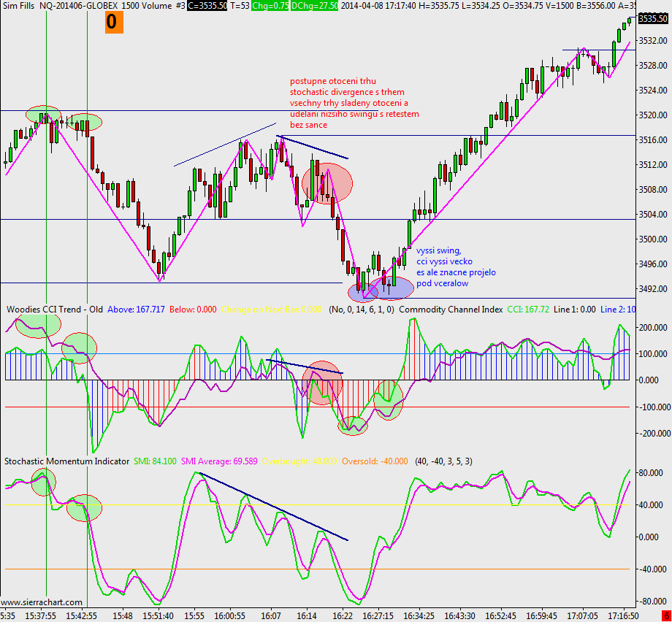Image resolution: width=672 pixels, height=622 pixels.
Task: Click the 16:59:45 time axis label
Action: click(x=542, y=616)
